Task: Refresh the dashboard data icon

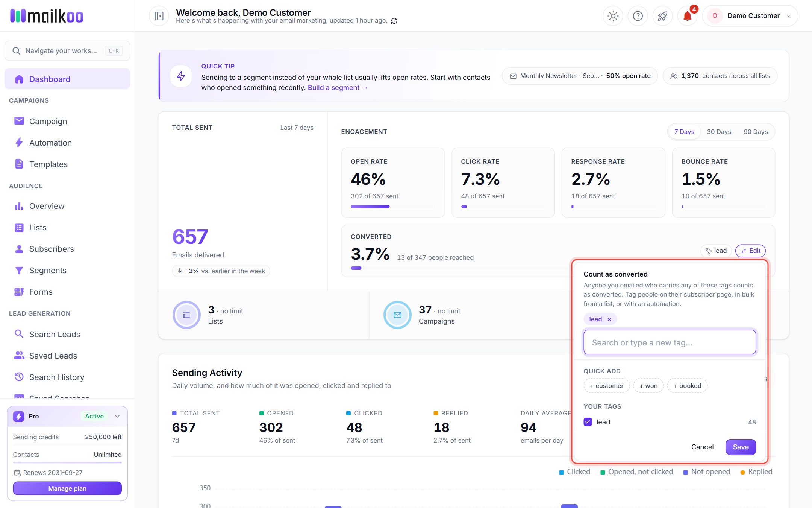Action: click(394, 21)
